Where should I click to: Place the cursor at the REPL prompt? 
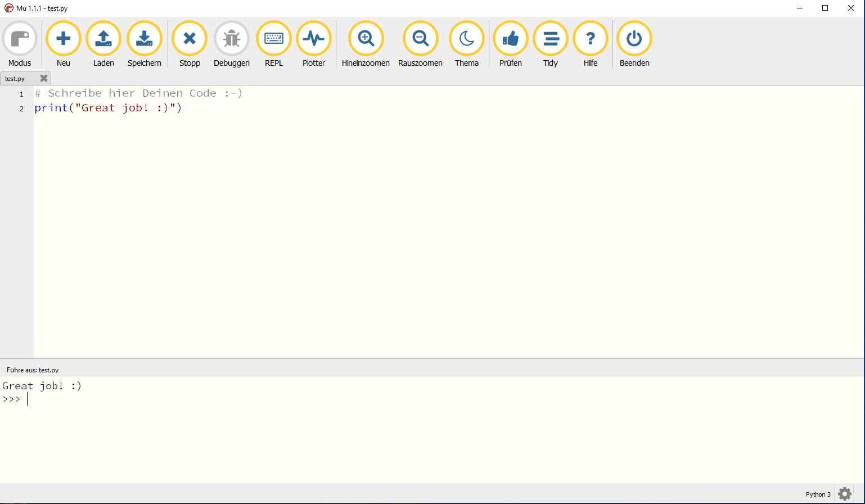coord(27,399)
